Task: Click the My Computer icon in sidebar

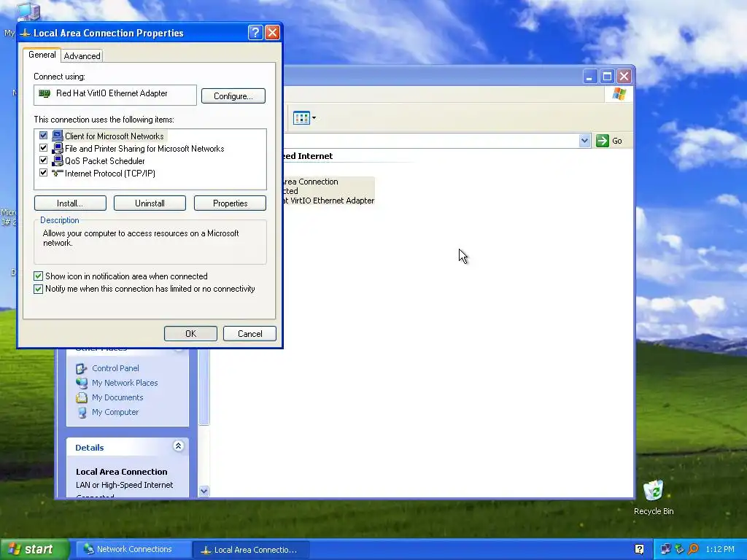Action: 82,413
